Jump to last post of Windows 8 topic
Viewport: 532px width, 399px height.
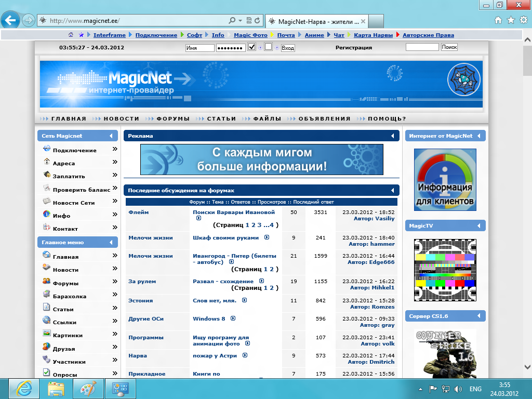click(x=233, y=318)
